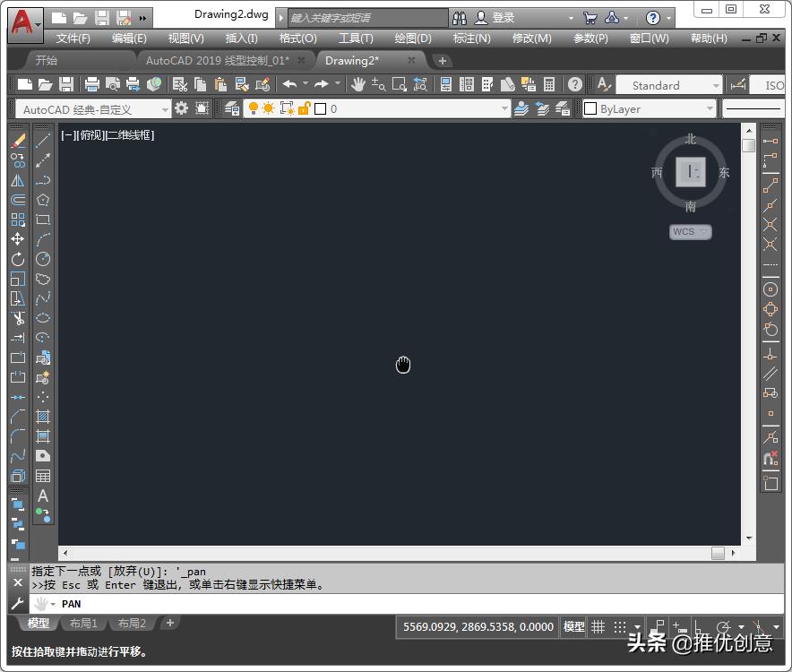Click the 模型 button in the status bar

click(x=573, y=627)
